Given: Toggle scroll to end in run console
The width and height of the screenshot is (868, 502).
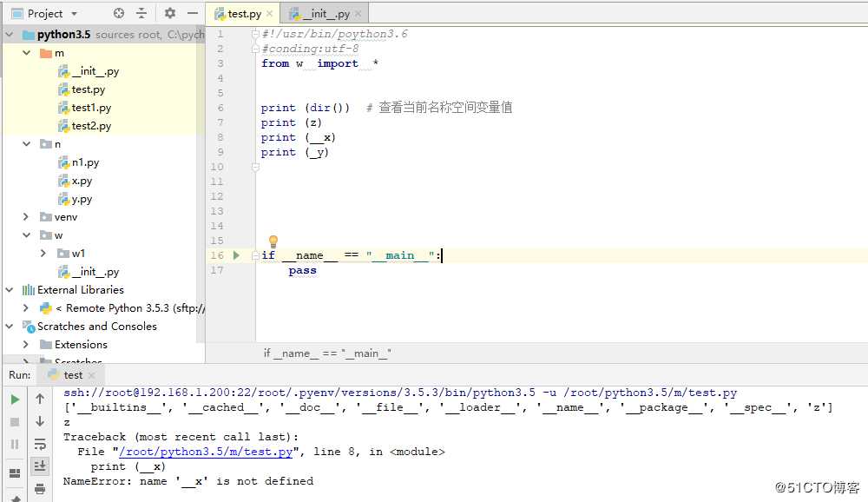Looking at the screenshot, I should point(40,466).
